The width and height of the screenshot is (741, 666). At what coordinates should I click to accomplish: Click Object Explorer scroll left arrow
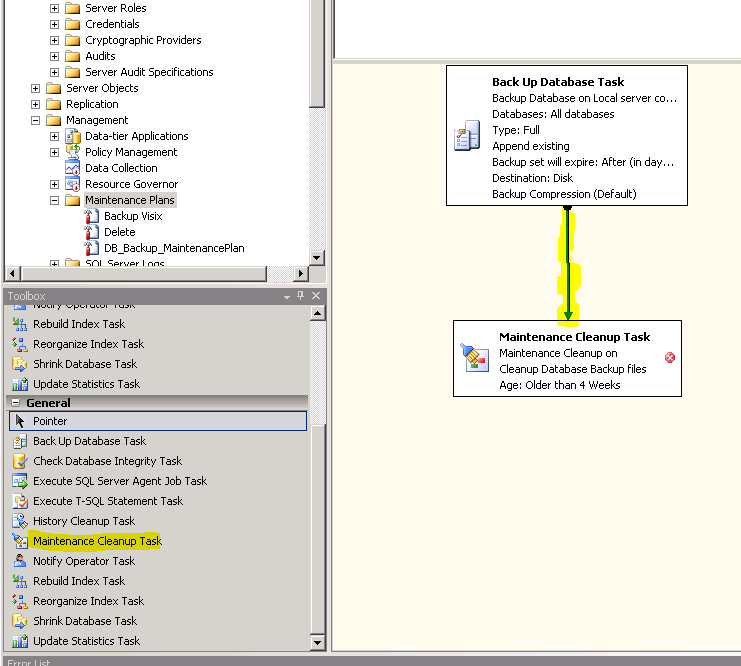click(12, 273)
